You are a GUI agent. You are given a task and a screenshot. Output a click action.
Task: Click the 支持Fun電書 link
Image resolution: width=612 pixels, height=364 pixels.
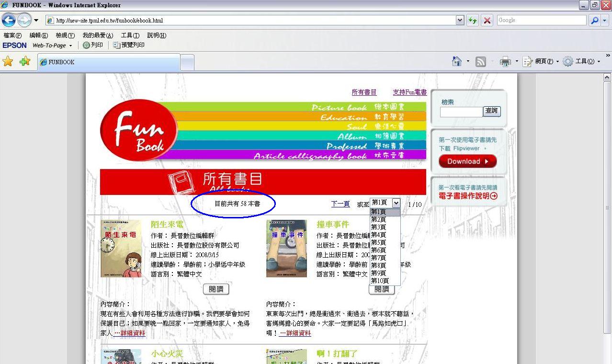409,92
